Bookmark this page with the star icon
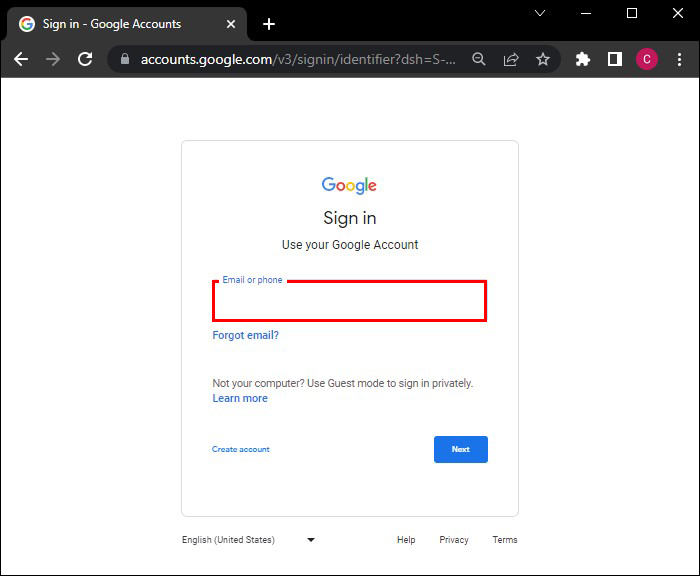700x576 pixels. 543,60
